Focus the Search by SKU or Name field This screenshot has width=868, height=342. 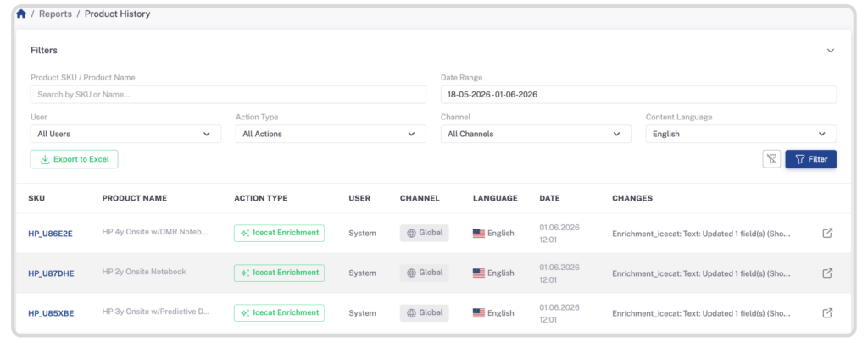pyautogui.click(x=228, y=95)
